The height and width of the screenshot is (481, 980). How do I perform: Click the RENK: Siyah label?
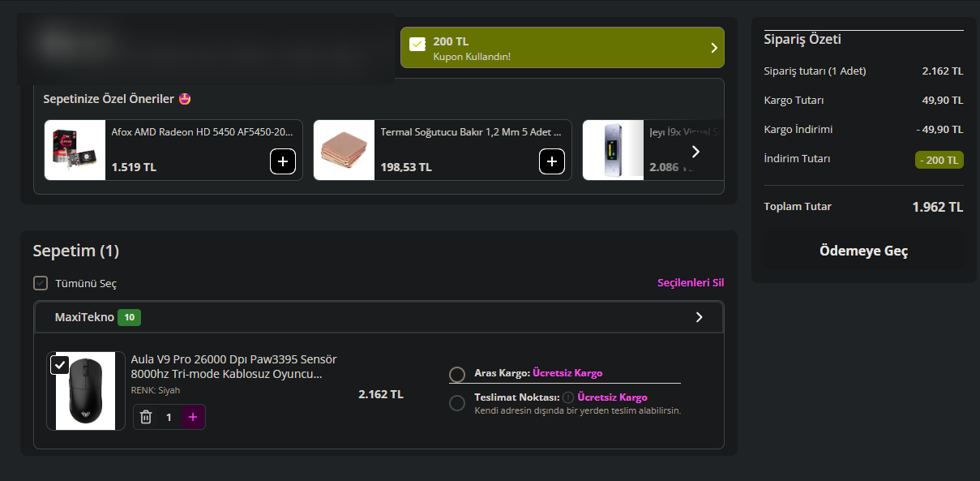click(x=156, y=390)
